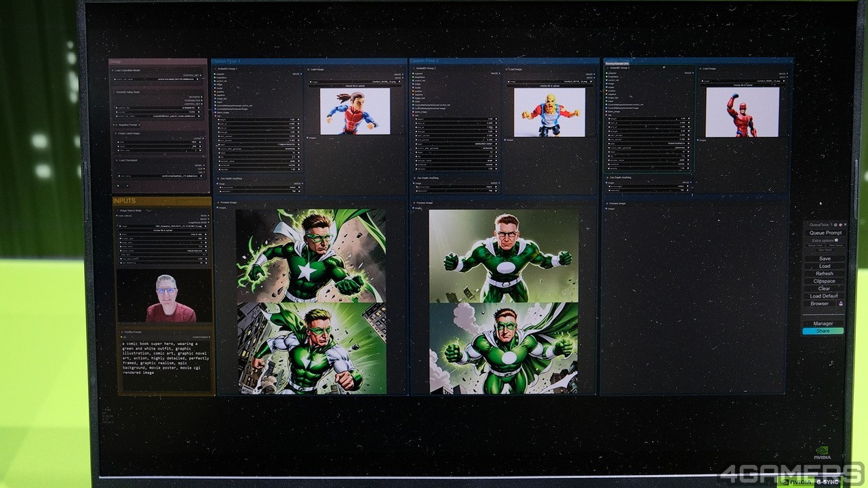Select the INPUTS group title
868x488 pixels.
point(124,201)
